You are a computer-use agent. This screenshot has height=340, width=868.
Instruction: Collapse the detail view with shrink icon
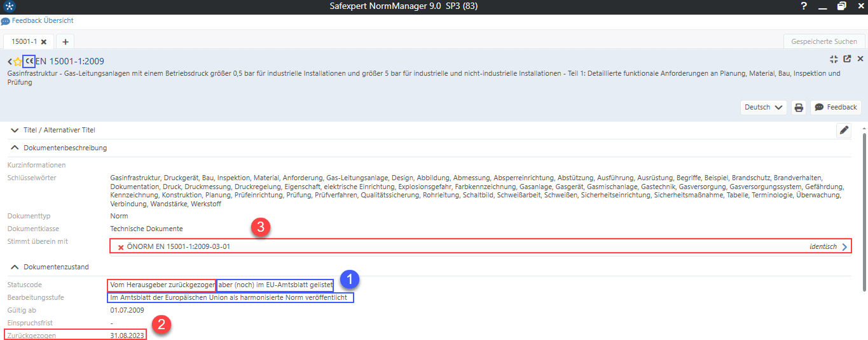click(x=834, y=59)
